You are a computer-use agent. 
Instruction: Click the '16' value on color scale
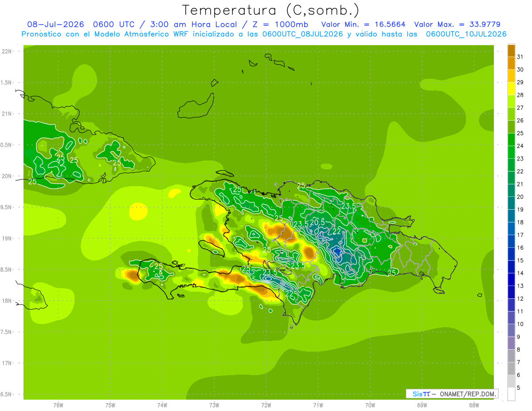click(520, 247)
